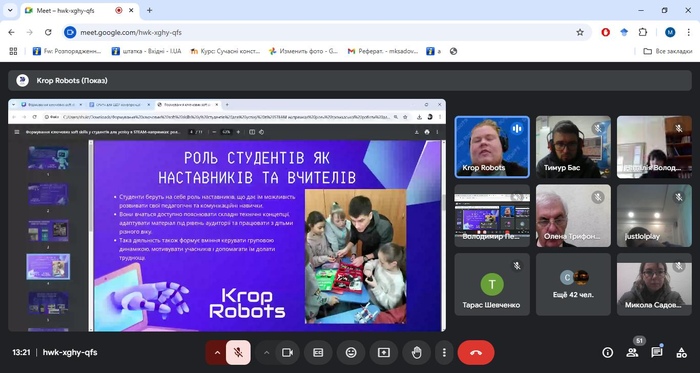The width and height of the screenshot is (700, 373).
Task: Bookmark this page with the star icon
Action: click(x=580, y=32)
